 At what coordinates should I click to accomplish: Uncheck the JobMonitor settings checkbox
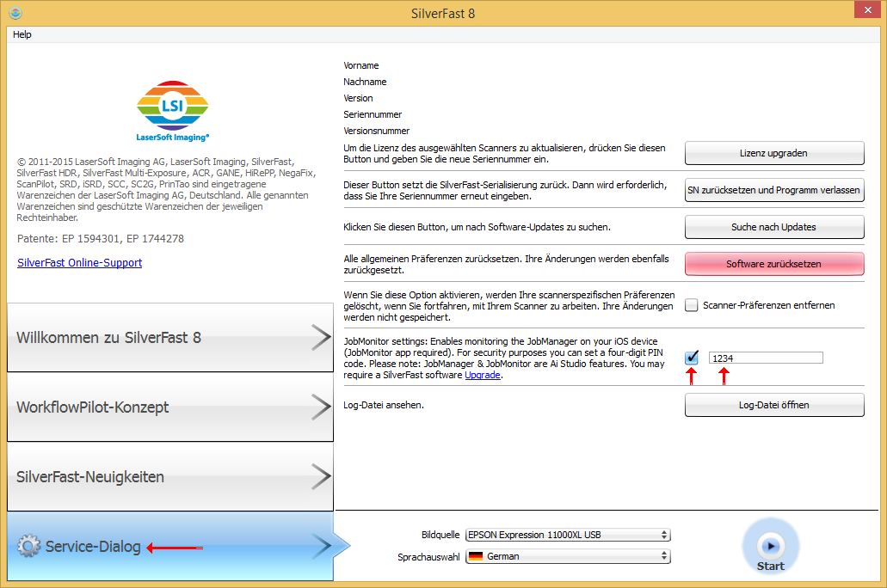click(692, 358)
